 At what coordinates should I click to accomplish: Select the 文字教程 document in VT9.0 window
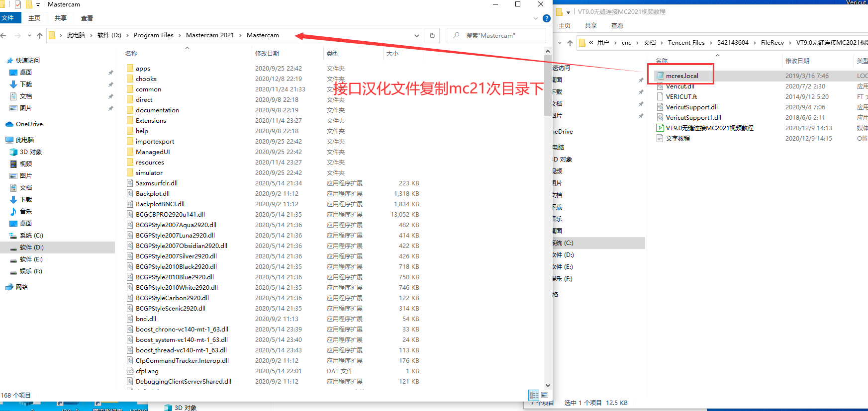(x=677, y=139)
